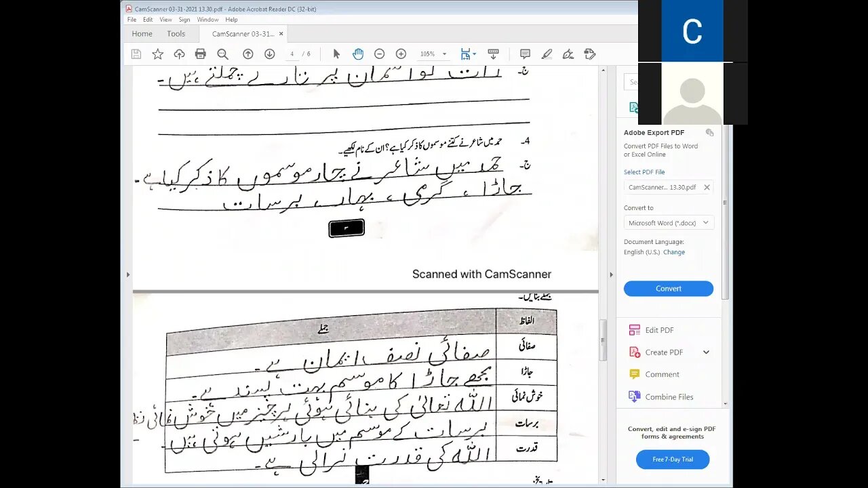Click the Convert button

[x=669, y=289]
